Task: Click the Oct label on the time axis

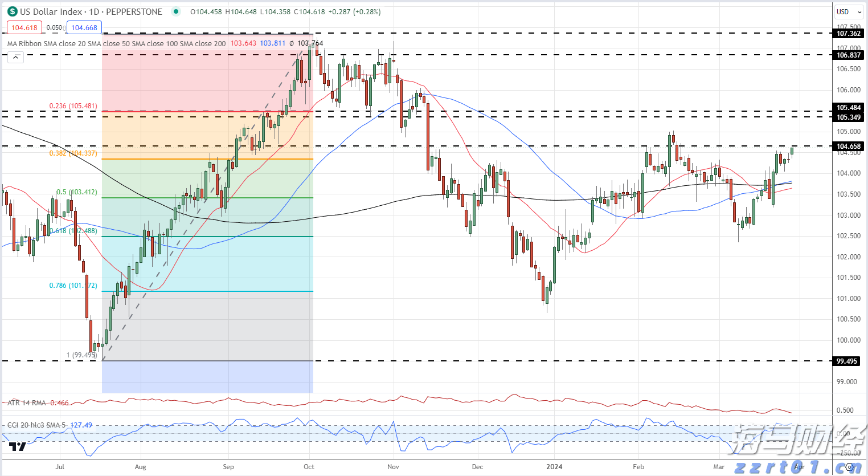Action: pyautogui.click(x=309, y=467)
